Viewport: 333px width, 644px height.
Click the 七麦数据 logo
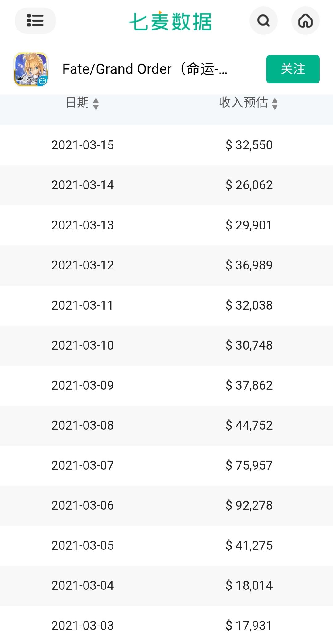tap(170, 21)
